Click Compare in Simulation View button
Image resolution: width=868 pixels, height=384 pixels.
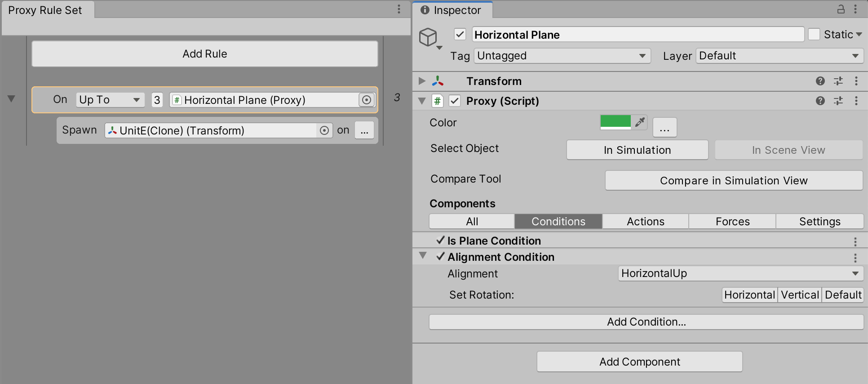pos(733,181)
